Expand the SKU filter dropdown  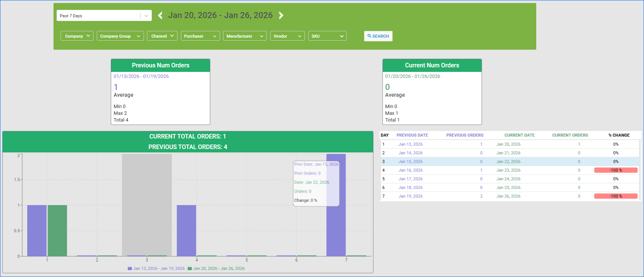pyautogui.click(x=327, y=36)
